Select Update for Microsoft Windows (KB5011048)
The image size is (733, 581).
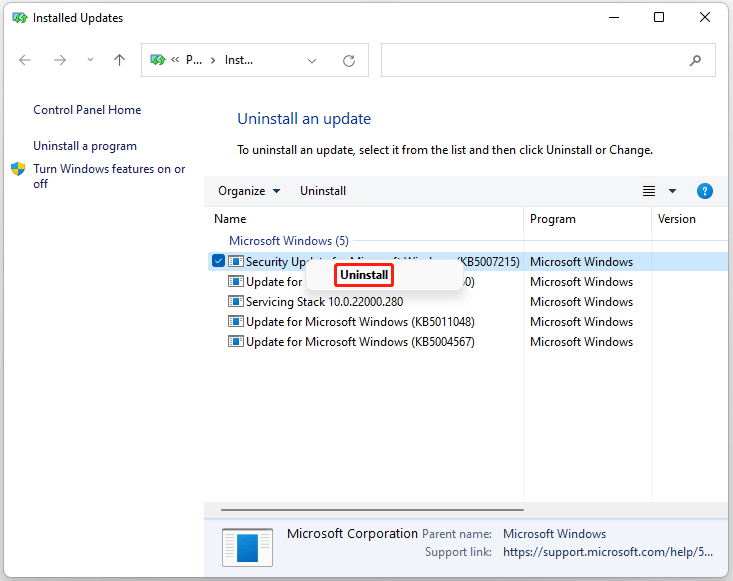[x=360, y=322]
